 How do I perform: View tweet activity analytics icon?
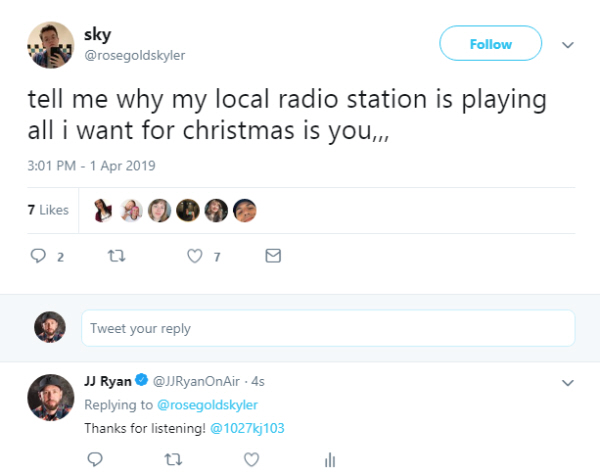(x=329, y=460)
